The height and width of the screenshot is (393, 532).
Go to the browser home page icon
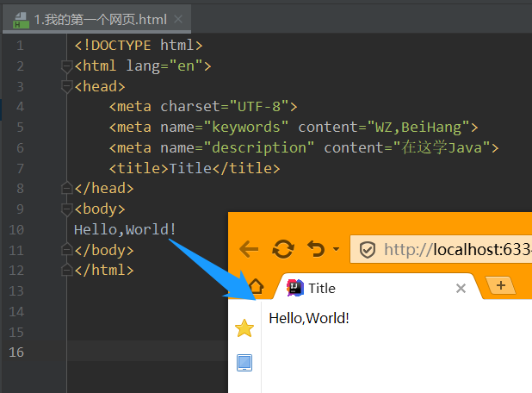(257, 286)
